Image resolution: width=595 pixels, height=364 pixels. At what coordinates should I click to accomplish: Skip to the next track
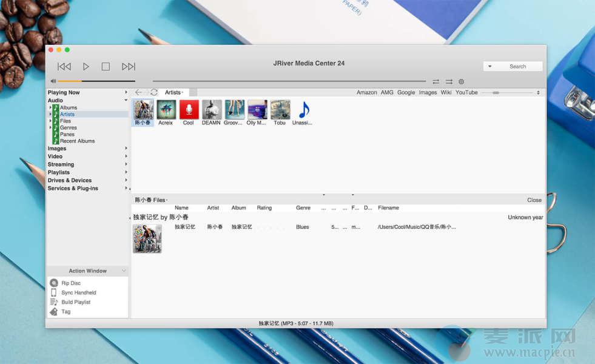coord(129,67)
